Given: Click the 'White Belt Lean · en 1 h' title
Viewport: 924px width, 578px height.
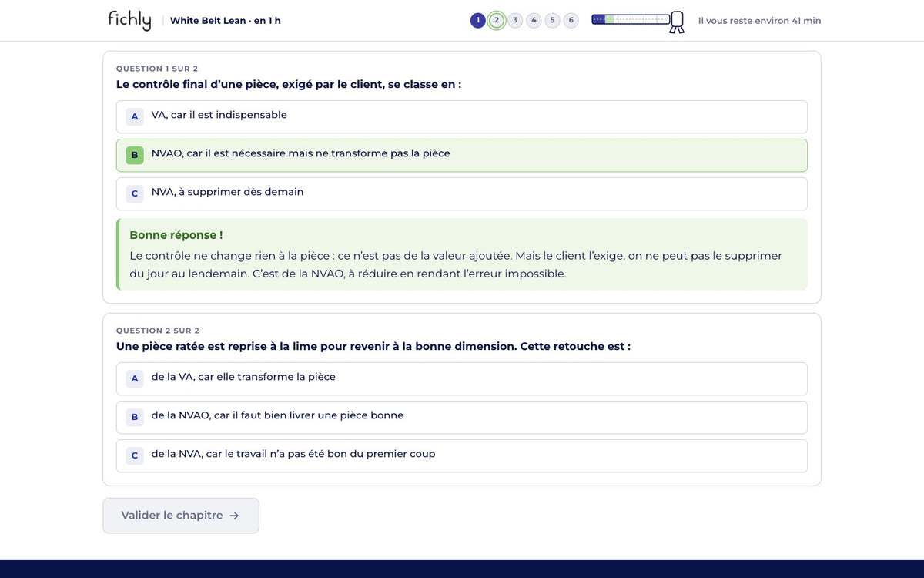Looking at the screenshot, I should coord(226,21).
